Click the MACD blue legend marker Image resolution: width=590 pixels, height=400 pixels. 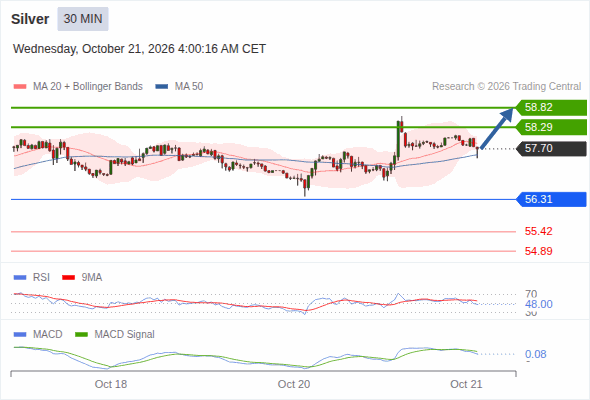(x=20, y=335)
